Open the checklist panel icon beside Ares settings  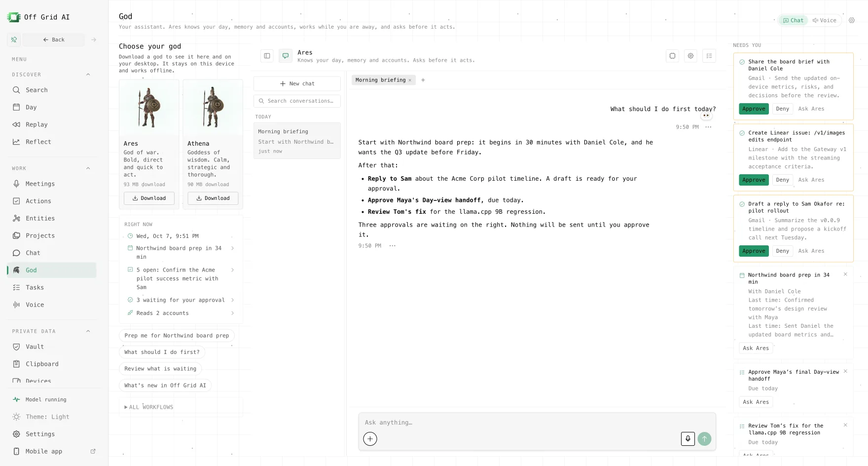709,56
